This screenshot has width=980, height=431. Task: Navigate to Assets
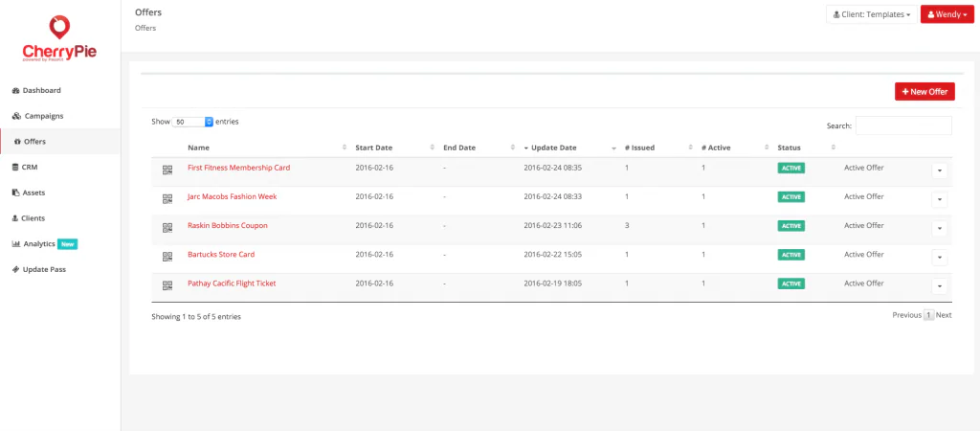60,193
